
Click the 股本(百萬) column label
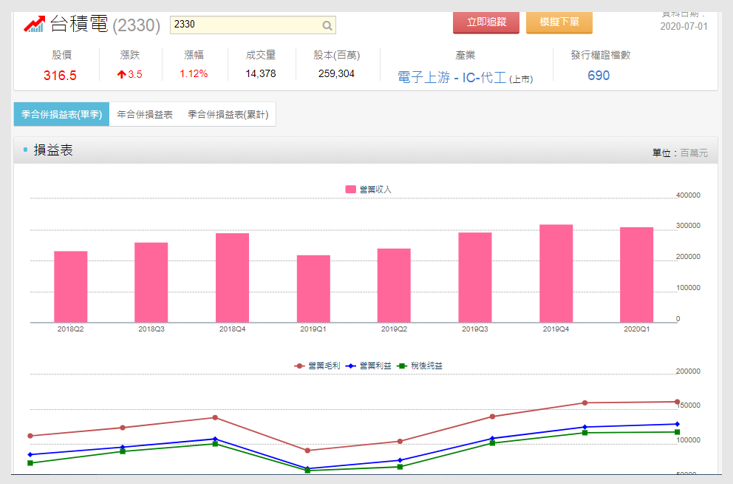[x=337, y=55]
